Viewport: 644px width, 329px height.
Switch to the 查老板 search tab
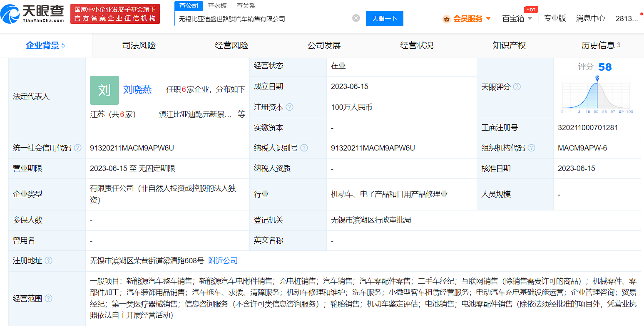click(217, 5)
